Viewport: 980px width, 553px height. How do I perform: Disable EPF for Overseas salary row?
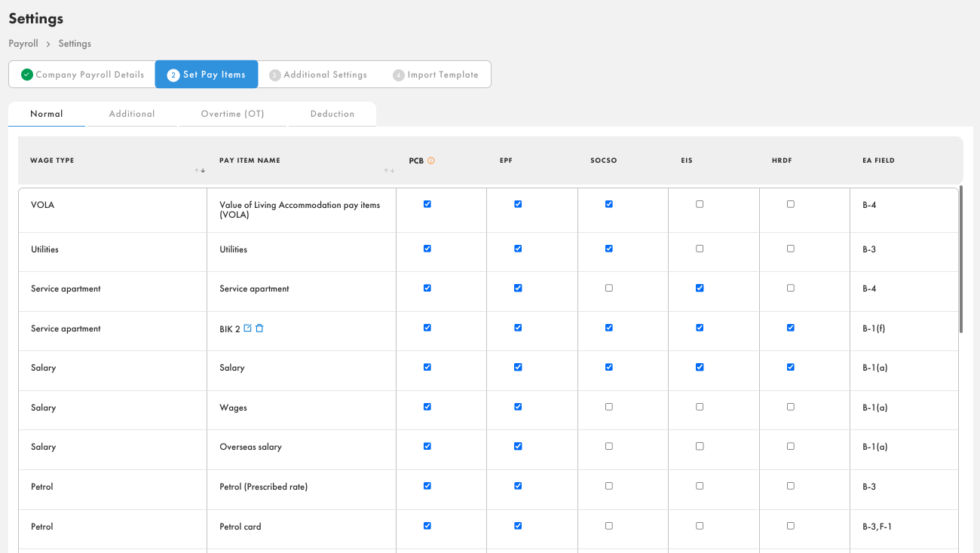point(518,446)
